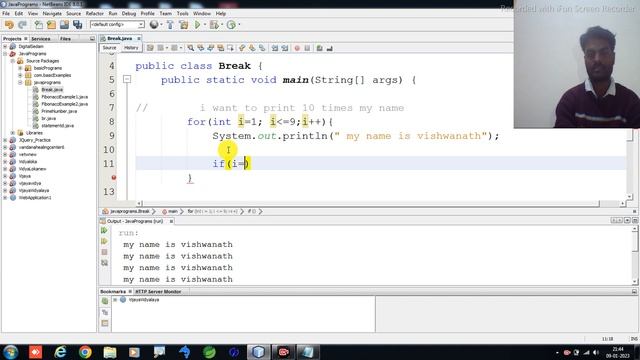The image size is (640, 360).
Task: Click the Build Project hammer icon
Action: click(x=170, y=24)
